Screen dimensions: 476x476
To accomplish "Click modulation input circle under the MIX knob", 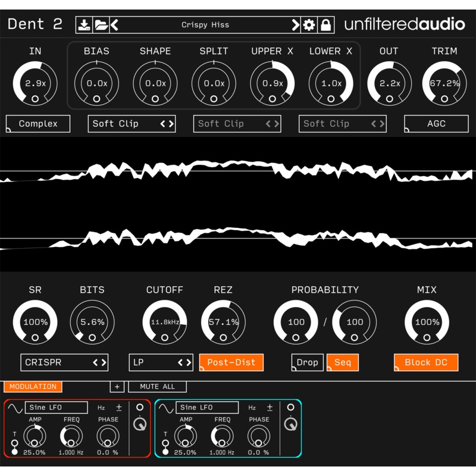I will (427, 337).
